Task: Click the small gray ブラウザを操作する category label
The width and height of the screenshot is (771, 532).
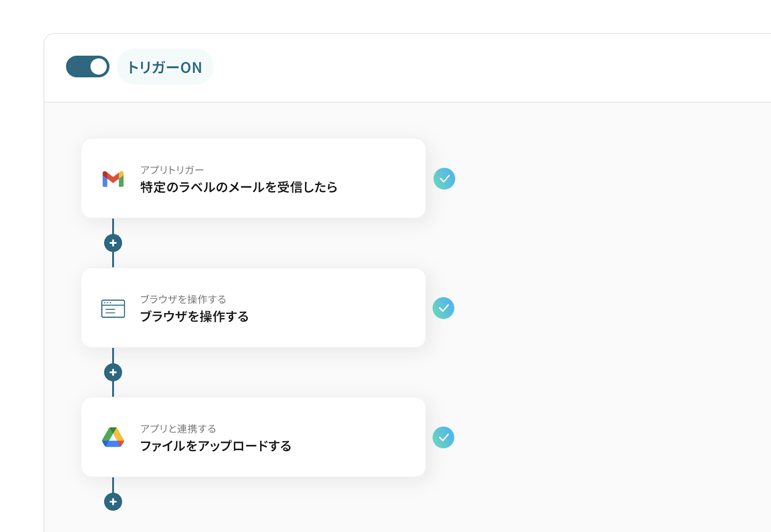Action: tap(183, 299)
